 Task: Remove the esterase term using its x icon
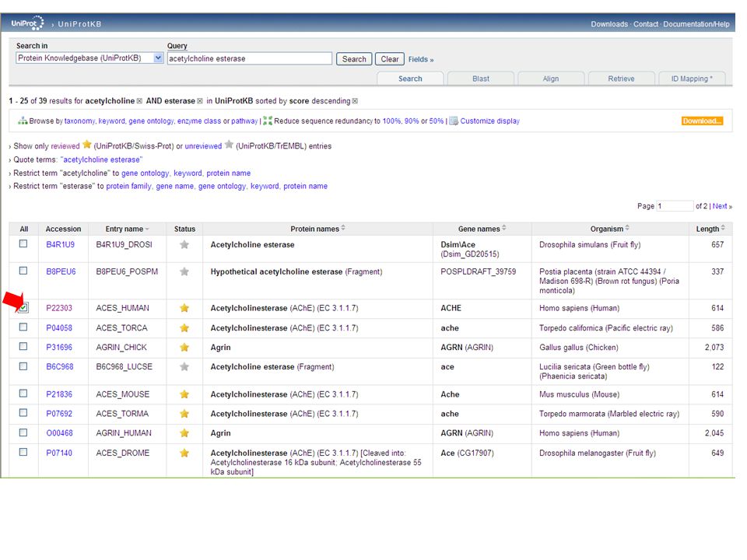click(x=200, y=101)
